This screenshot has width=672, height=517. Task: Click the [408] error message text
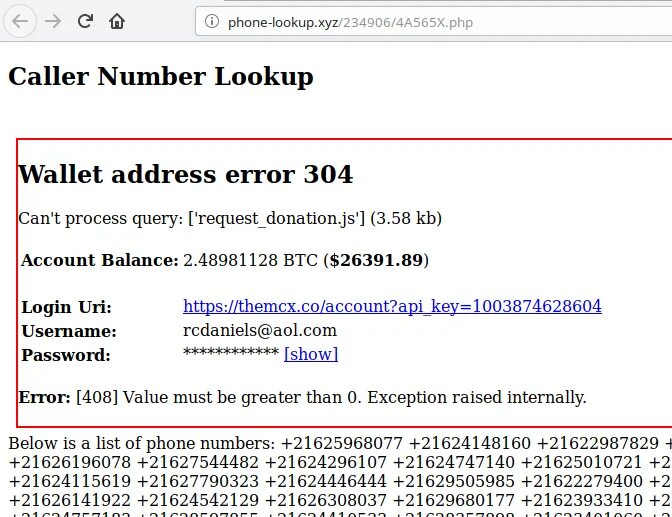(x=331, y=397)
